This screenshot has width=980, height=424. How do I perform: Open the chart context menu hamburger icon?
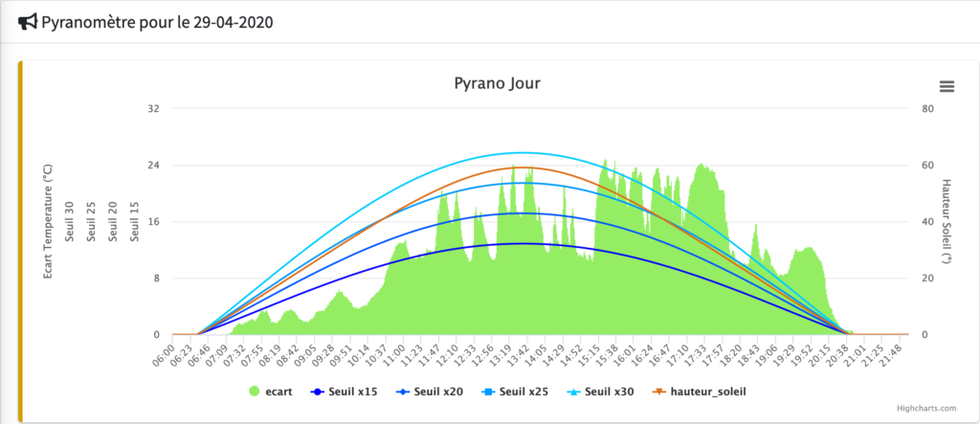pos(947,86)
